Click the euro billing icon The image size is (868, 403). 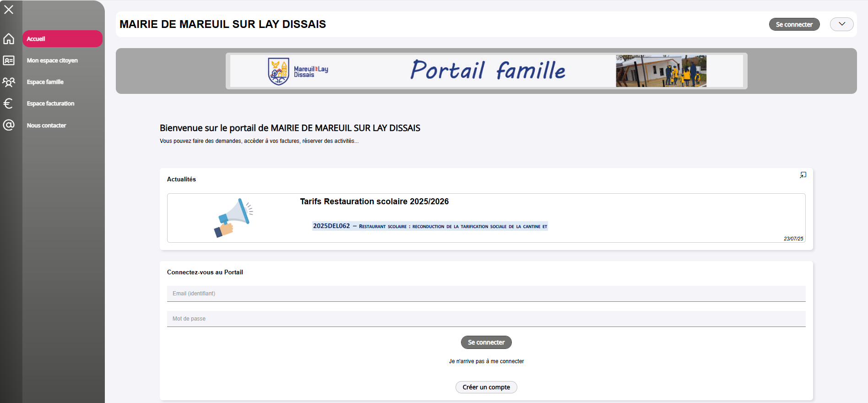click(x=8, y=103)
